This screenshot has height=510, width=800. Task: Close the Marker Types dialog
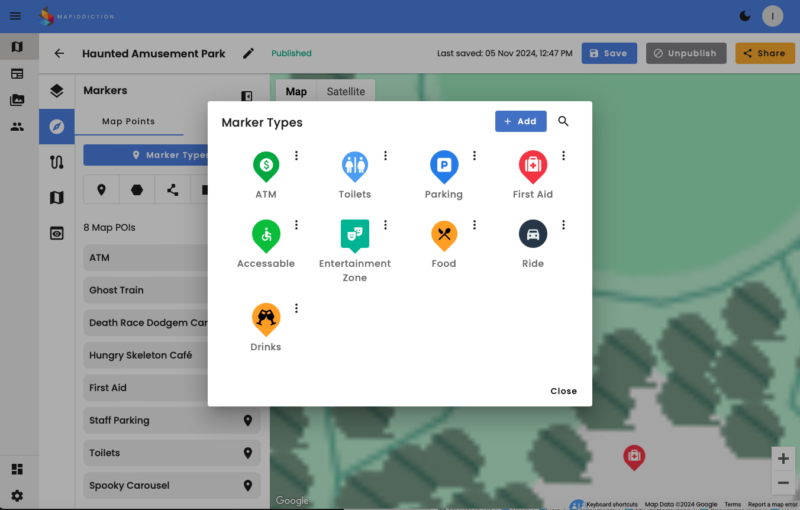(x=563, y=391)
